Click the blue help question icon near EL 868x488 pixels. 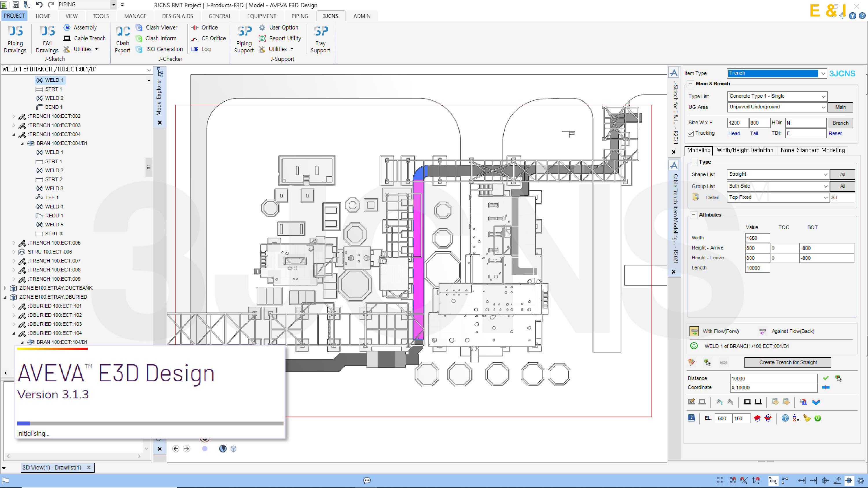point(785,418)
